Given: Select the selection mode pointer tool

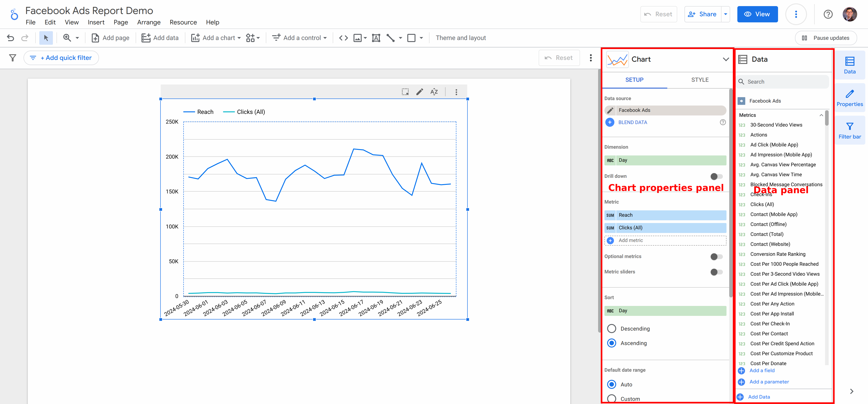Looking at the screenshot, I should tap(46, 38).
